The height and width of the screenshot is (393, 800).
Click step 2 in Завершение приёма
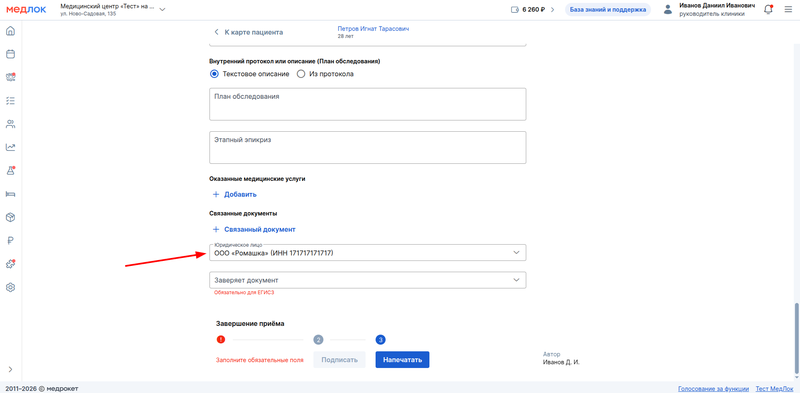pos(318,339)
